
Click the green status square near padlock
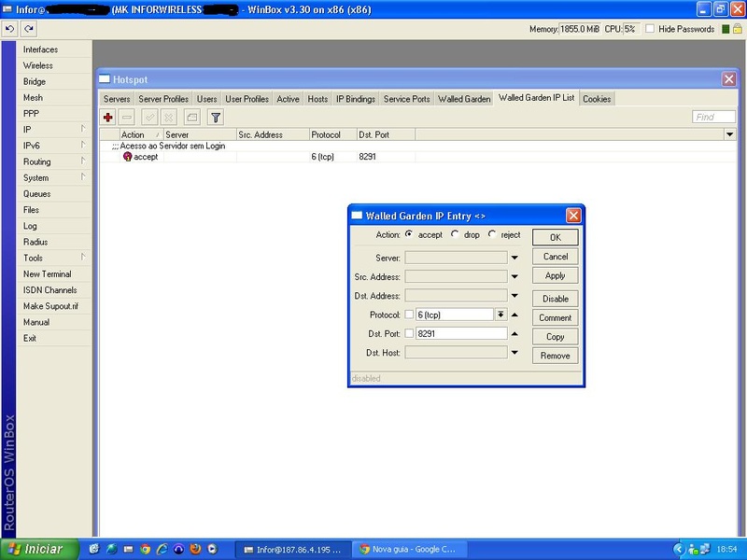click(x=726, y=29)
